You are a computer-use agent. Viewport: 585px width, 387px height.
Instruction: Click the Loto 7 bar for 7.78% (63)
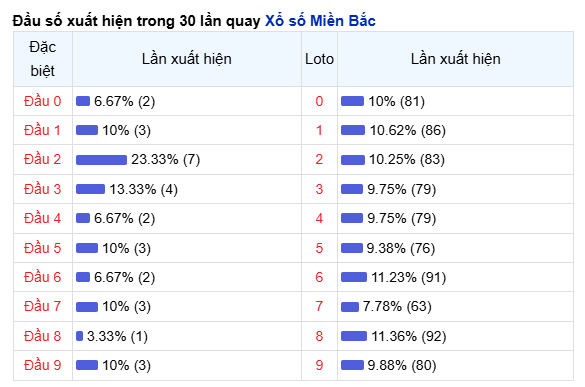350,307
